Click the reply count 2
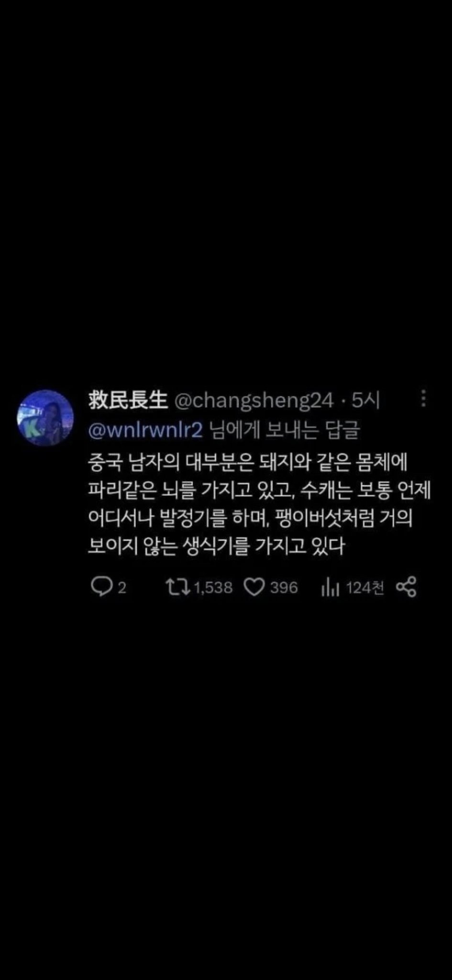Screen dimensions: 452x980 121,588
